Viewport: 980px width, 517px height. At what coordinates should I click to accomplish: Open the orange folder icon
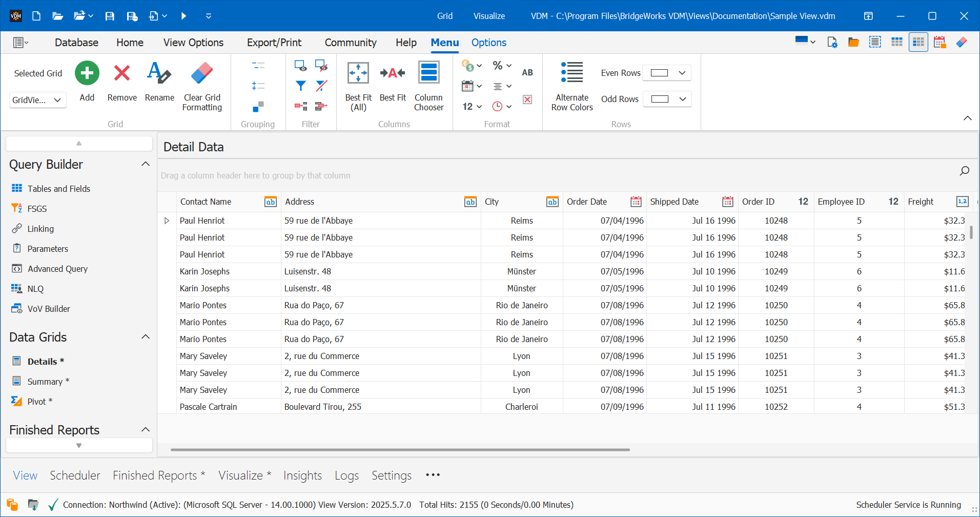853,42
